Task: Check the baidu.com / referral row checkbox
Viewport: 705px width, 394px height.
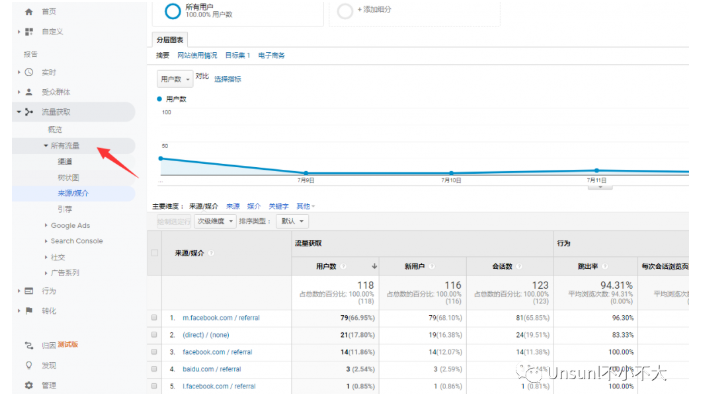Action: (154, 369)
